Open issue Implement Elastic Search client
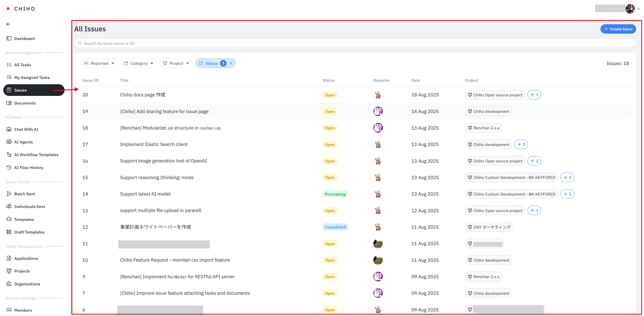Screen dimensions: 644x316 click(x=154, y=144)
